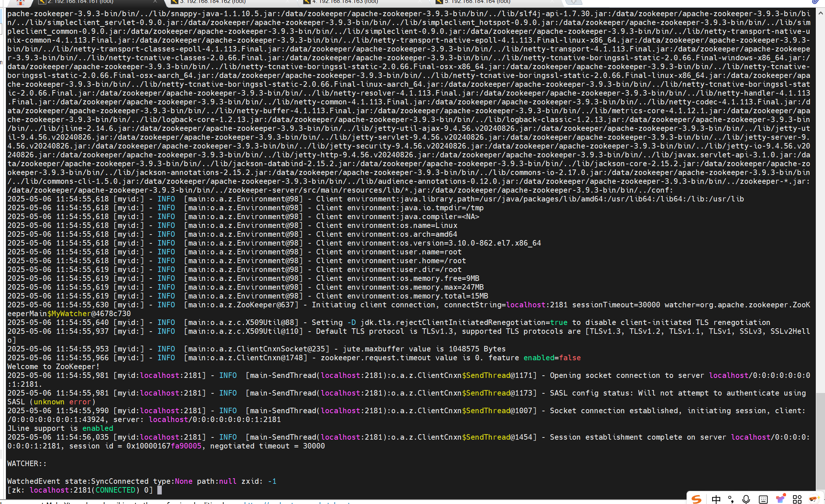Open the Sogou skin shirt icon
Image resolution: width=825 pixels, height=504 pixels.
tap(780, 499)
